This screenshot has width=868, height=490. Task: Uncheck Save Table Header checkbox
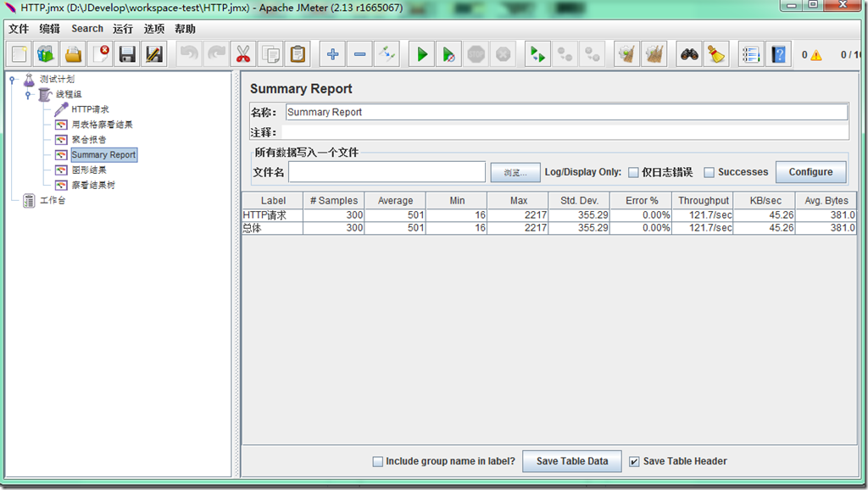click(x=634, y=462)
